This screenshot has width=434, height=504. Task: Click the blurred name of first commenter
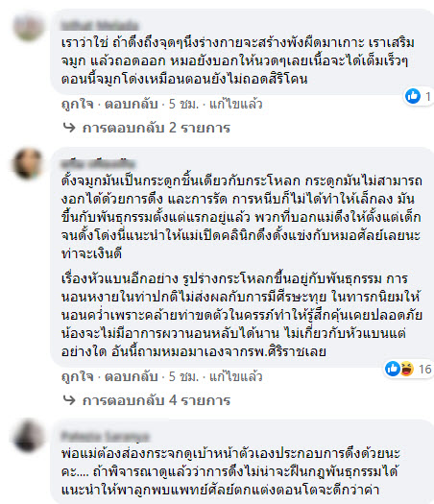pyautogui.click(x=100, y=25)
